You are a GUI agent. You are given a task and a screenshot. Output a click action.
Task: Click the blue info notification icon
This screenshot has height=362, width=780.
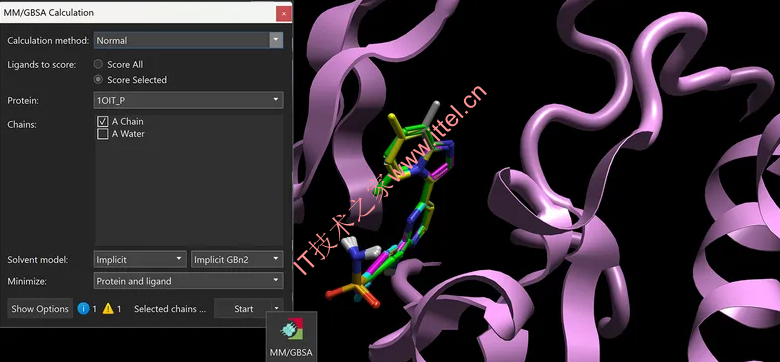(x=84, y=309)
